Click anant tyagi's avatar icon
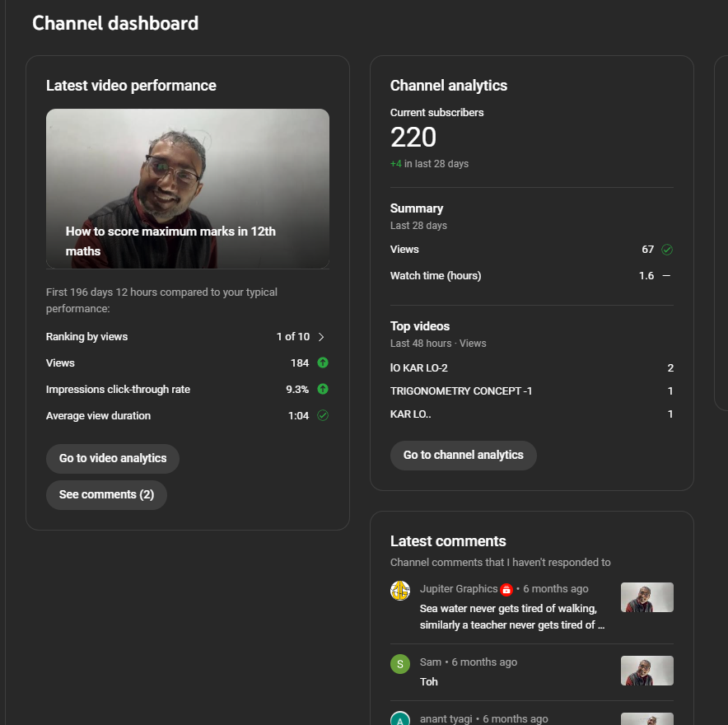Screen dimensions: 728x725 pos(400,718)
